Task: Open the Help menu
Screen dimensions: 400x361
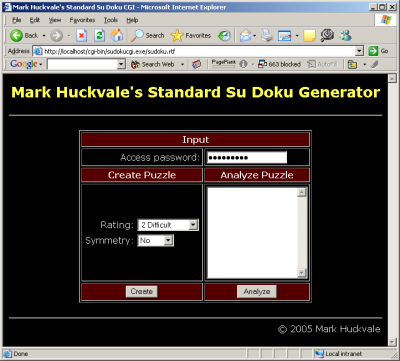Action: coord(132,20)
